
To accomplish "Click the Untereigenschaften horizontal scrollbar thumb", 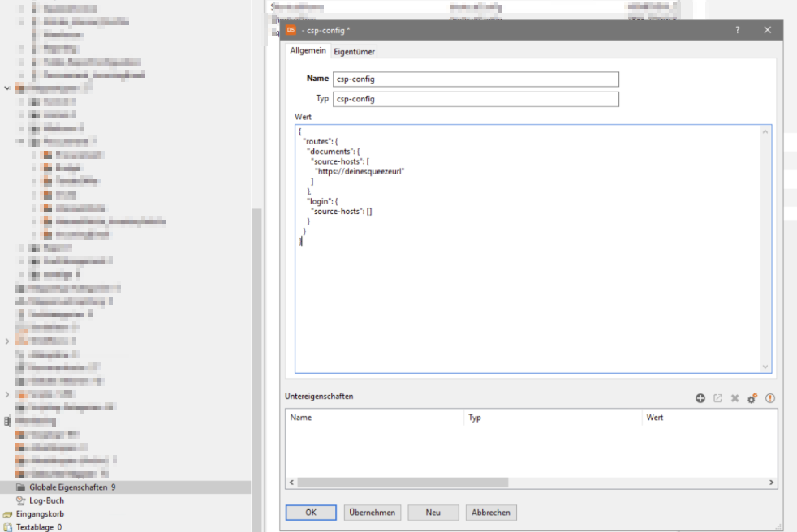I will point(403,483).
